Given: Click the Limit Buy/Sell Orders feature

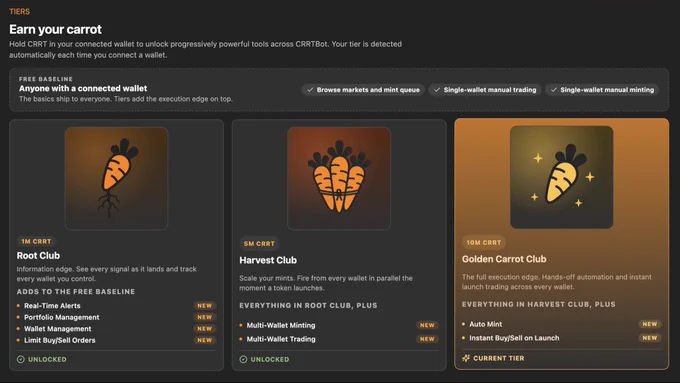Looking at the screenshot, I should [x=59, y=340].
